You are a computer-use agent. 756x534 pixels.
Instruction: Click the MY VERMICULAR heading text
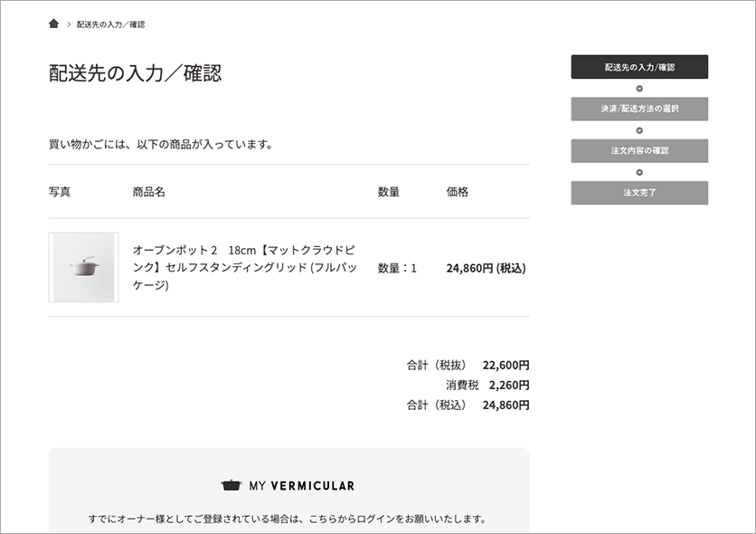302,485
